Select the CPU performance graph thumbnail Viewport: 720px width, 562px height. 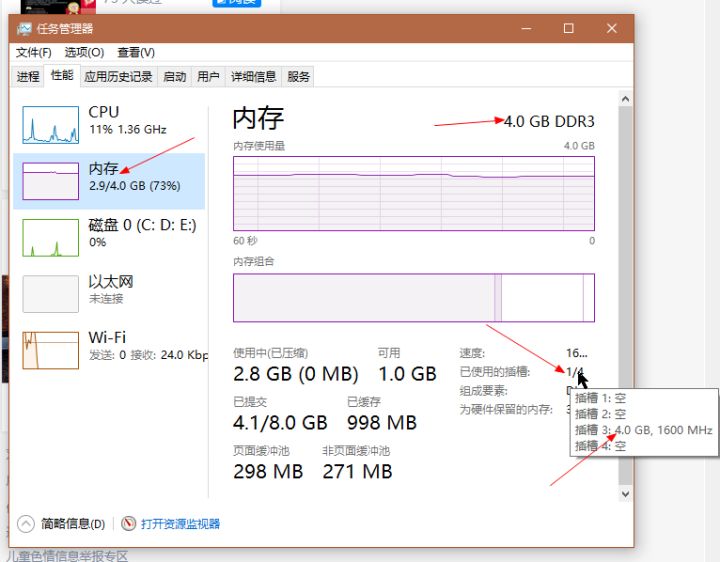pos(50,124)
